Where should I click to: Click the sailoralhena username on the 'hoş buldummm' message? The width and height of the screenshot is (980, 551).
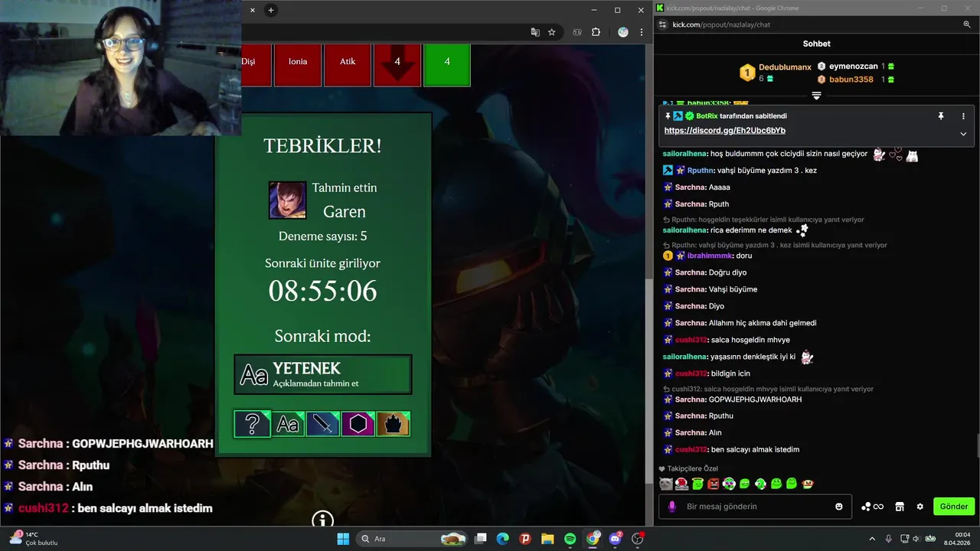684,154
